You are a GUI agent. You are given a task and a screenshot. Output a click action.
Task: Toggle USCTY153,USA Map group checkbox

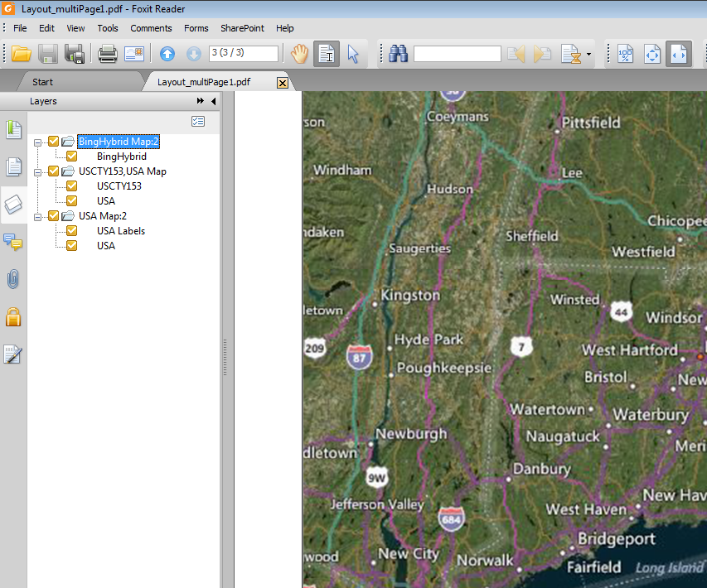pos(54,171)
